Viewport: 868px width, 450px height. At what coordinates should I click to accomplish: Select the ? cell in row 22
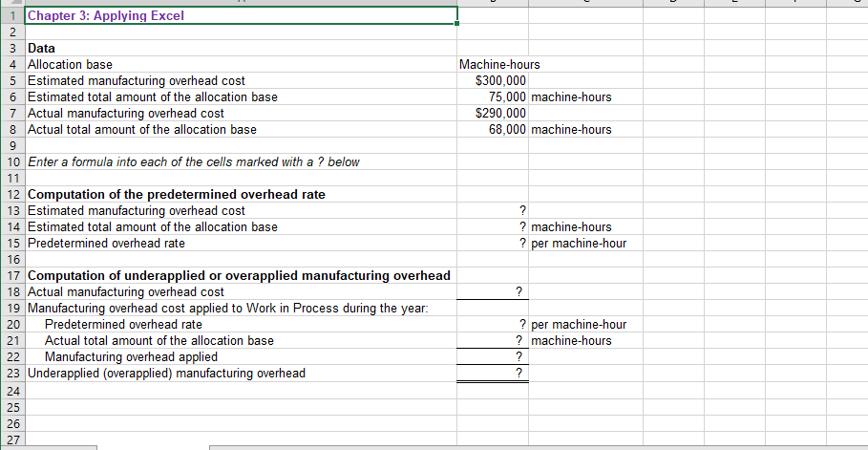coord(493,356)
